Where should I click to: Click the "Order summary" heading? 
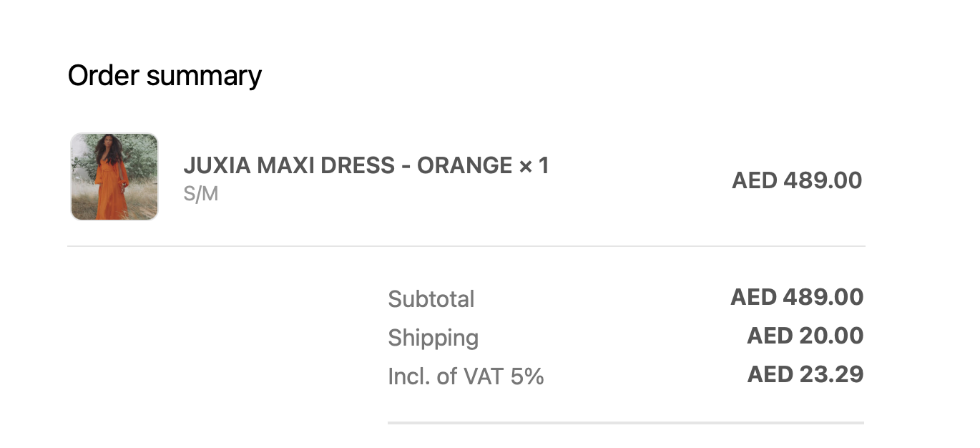[165, 75]
